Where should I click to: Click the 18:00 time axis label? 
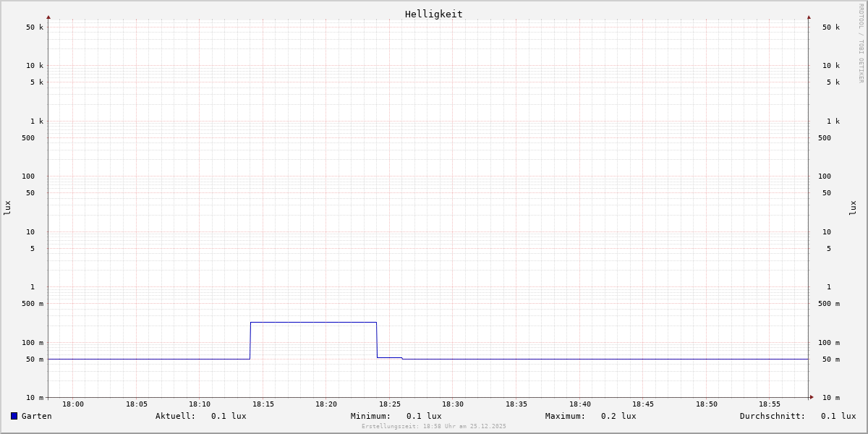point(73,404)
